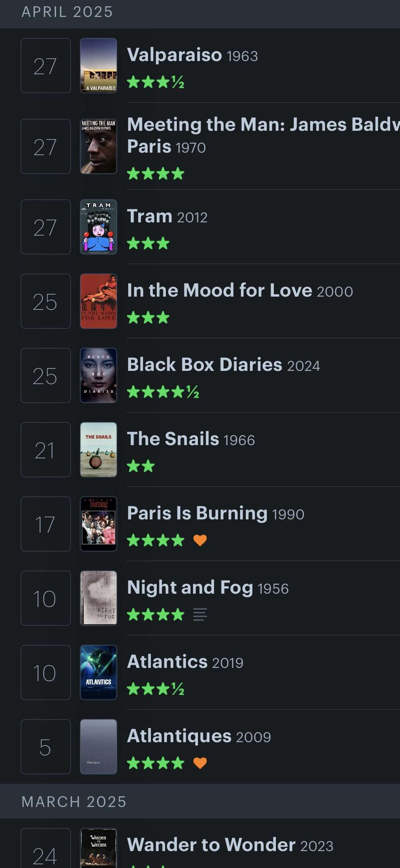Open the Paris Is Burning poster thumbnail
This screenshot has width=400, height=868.
click(99, 524)
